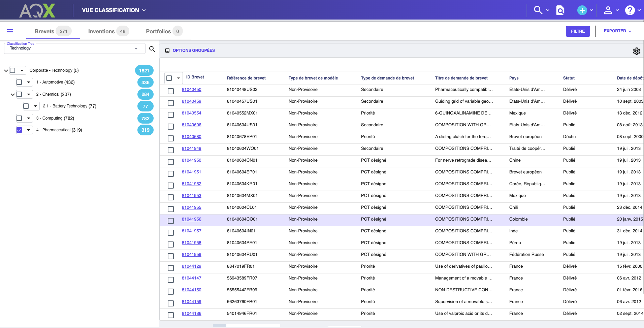Open the user account icon
644x328 pixels.
[x=608, y=10]
